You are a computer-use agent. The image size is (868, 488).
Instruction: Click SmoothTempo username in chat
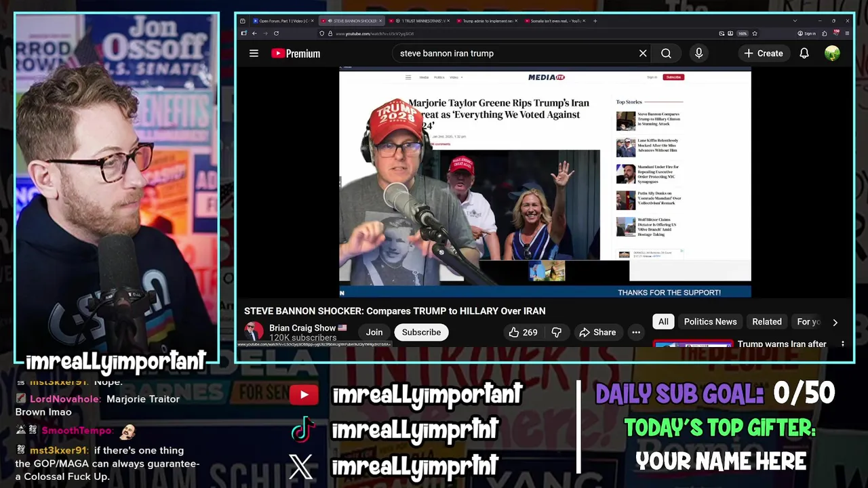tap(78, 431)
